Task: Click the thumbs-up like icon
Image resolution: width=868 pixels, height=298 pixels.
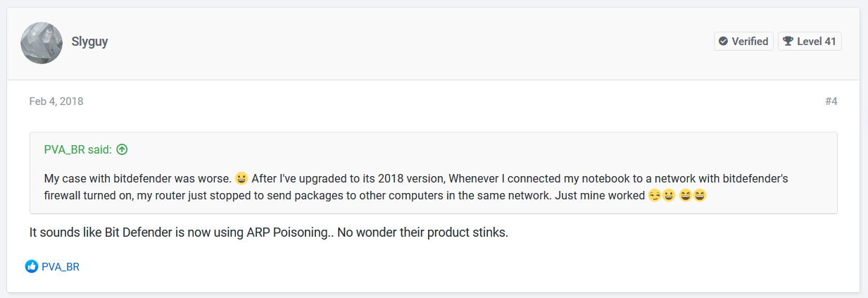Action: (32, 266)
